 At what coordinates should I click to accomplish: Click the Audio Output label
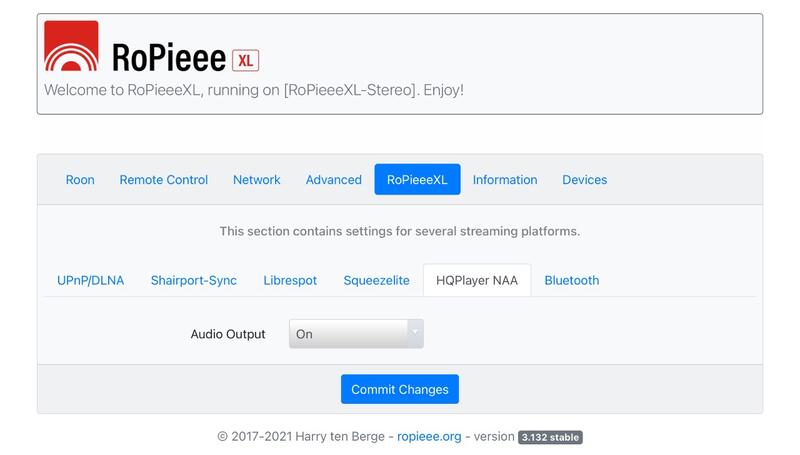[228, 334]
